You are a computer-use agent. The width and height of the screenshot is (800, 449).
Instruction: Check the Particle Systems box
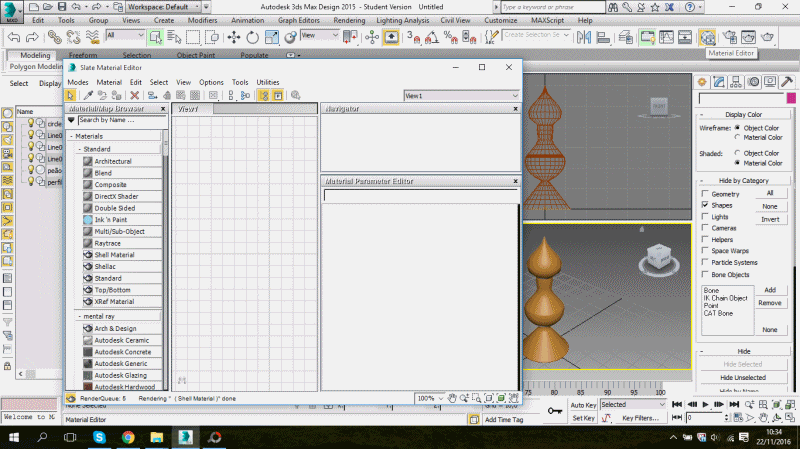(x=705, y=262)
